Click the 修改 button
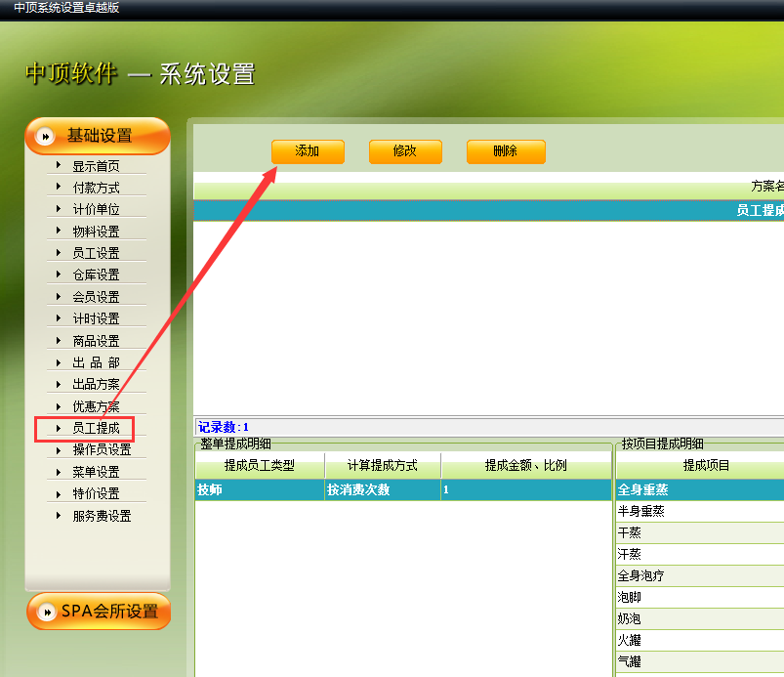This screenshot has width=784, height=677. (x=405, y=151)
